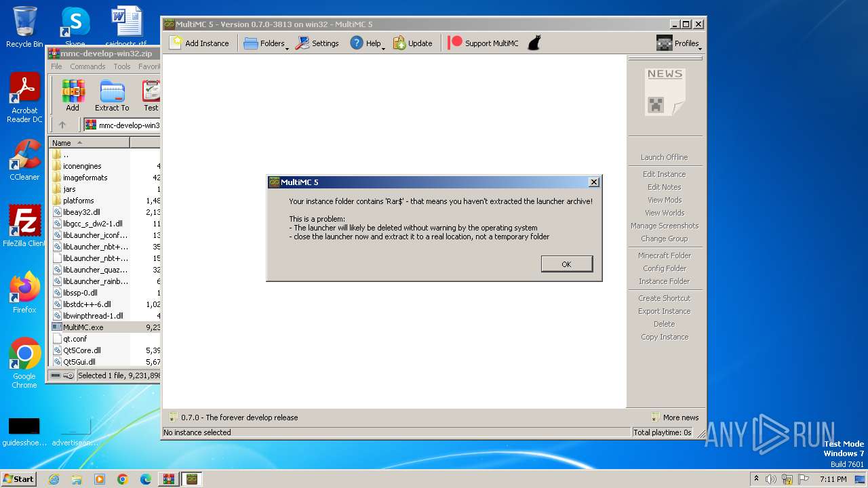
Task: Click the black cat icon in MultiMC toolbar
Action: coord(534,43)
